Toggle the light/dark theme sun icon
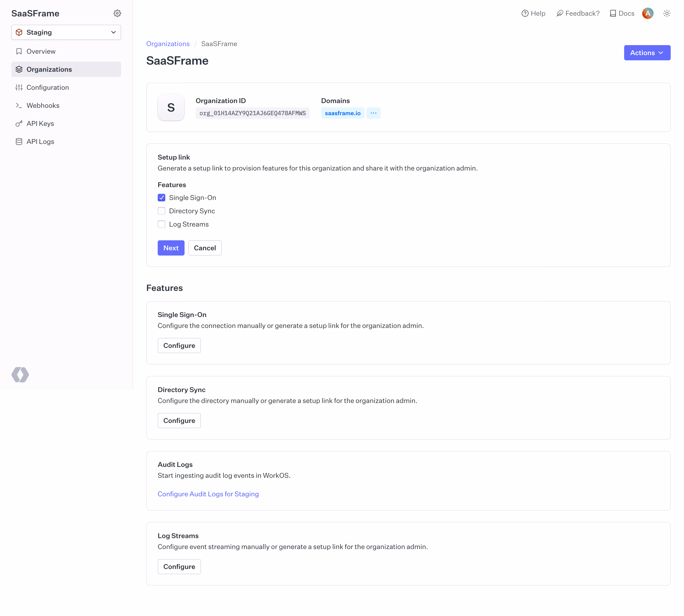Image resolution: width=684 pixels, height=616 pixels. 667,13
